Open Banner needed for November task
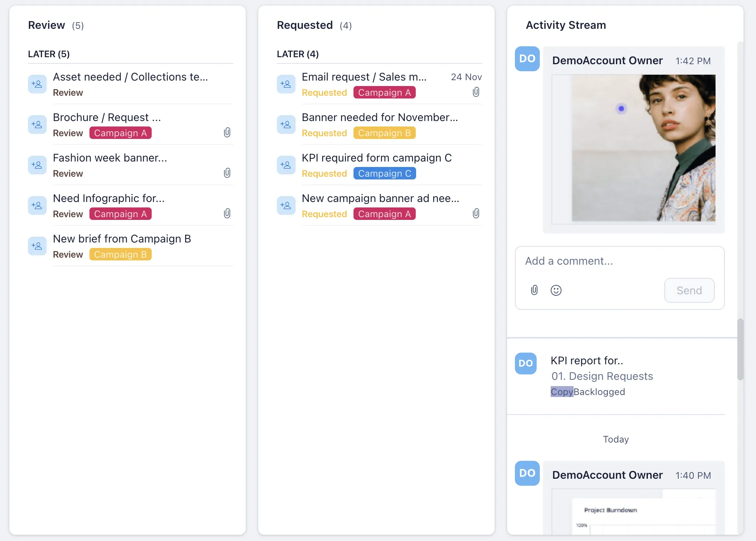The height and width of the screenshot is (541, 756). [x=380, y=118]
